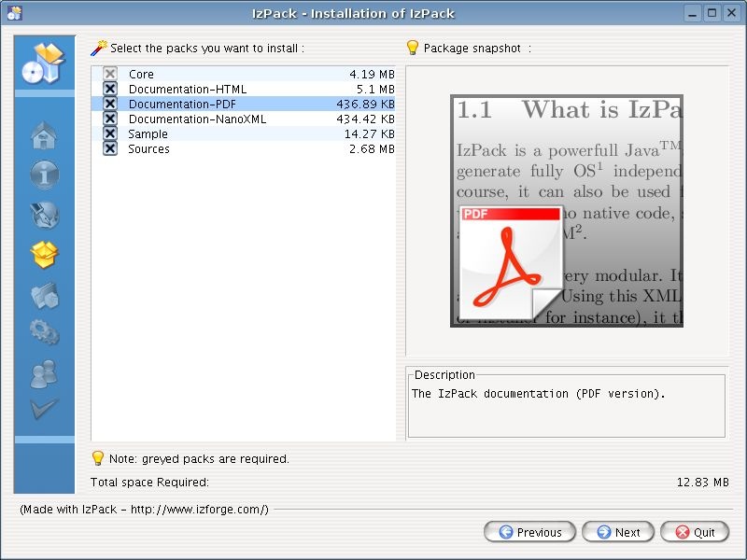Select the checkmark finish step icon
Viewport: 747px width, 560px height.
point(44,409)
